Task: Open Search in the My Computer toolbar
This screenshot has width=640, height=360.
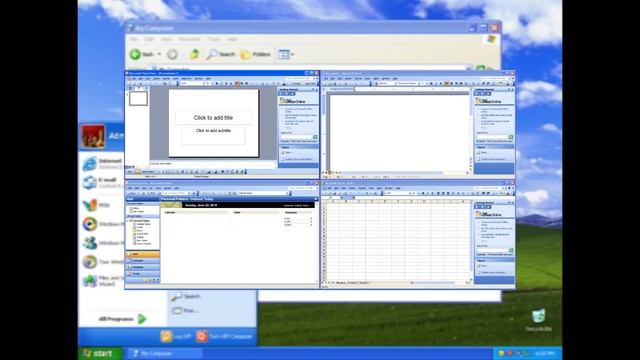Action: [x=220, y=54]
